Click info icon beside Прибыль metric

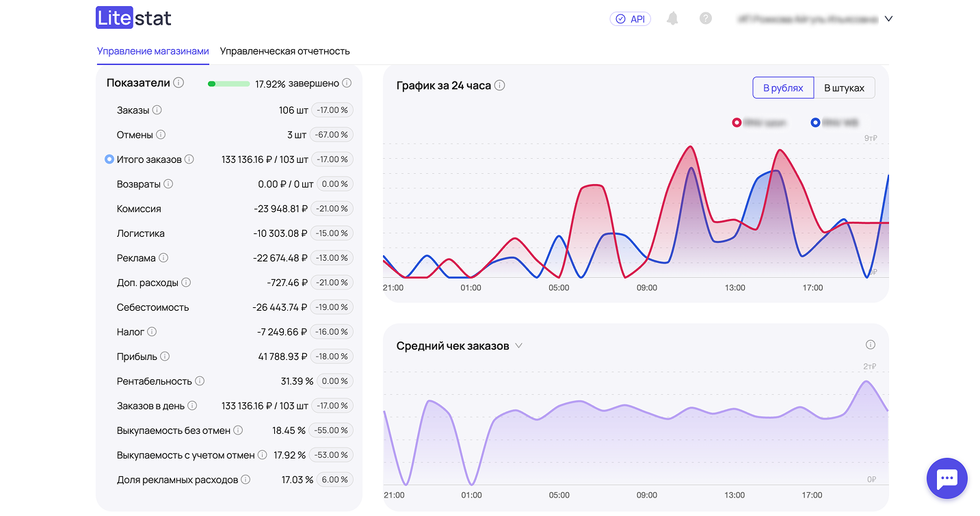[165, 357]
